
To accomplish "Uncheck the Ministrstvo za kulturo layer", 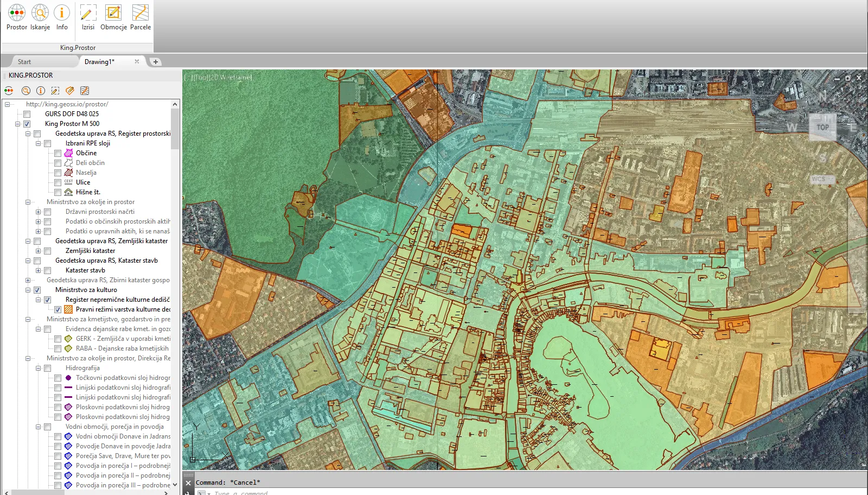I will click(x=37, y=290).
